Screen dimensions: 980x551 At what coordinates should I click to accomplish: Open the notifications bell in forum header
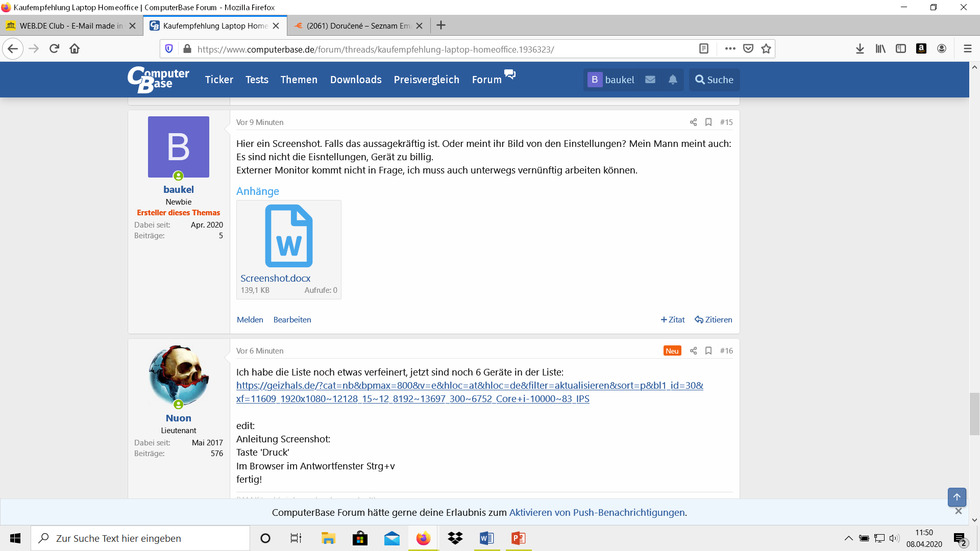[x=673, y=80]
